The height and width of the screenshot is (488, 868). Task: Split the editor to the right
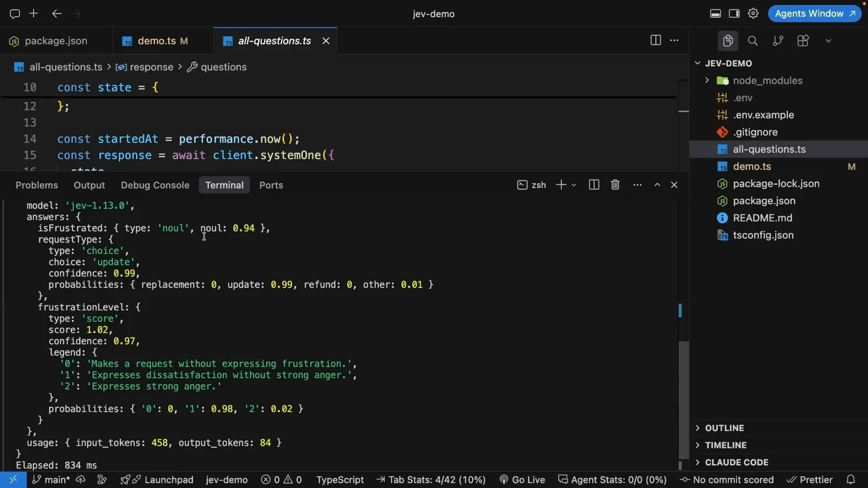coord(655,40)
